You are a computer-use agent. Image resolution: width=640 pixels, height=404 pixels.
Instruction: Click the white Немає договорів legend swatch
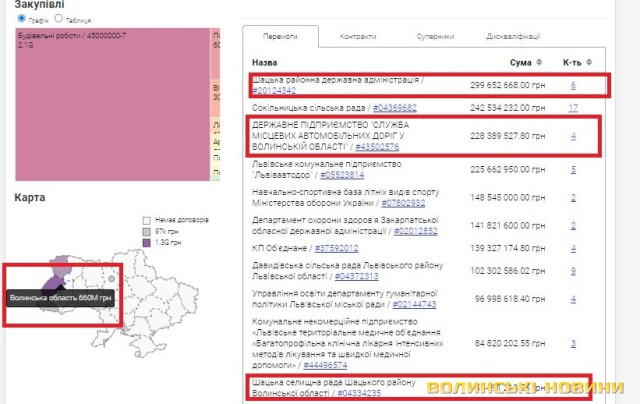[x=146, y=219]
